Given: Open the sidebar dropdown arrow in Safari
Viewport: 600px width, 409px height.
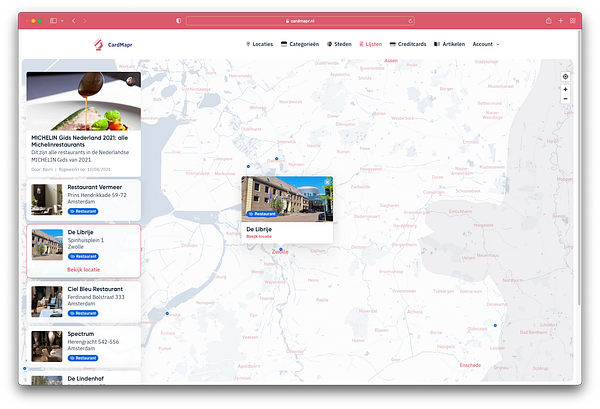Looking at the screenshot, I should click(x=62, y=21).
